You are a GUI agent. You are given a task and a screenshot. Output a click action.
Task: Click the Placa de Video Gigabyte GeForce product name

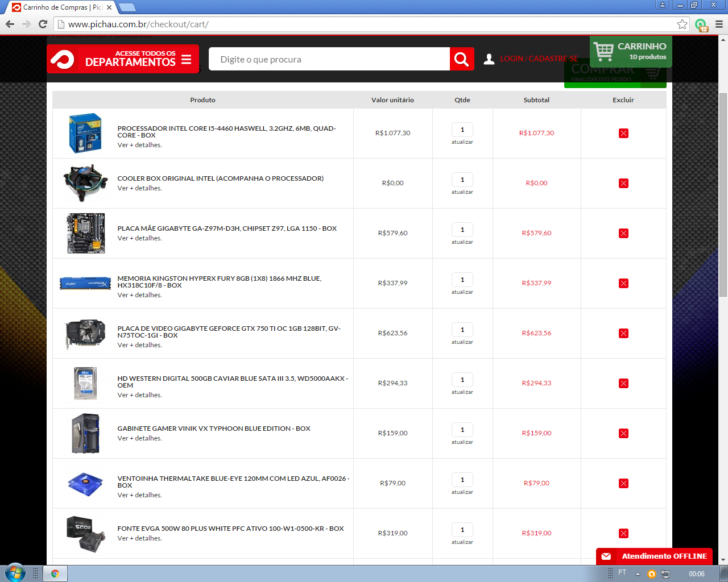[x=229, y=332]
